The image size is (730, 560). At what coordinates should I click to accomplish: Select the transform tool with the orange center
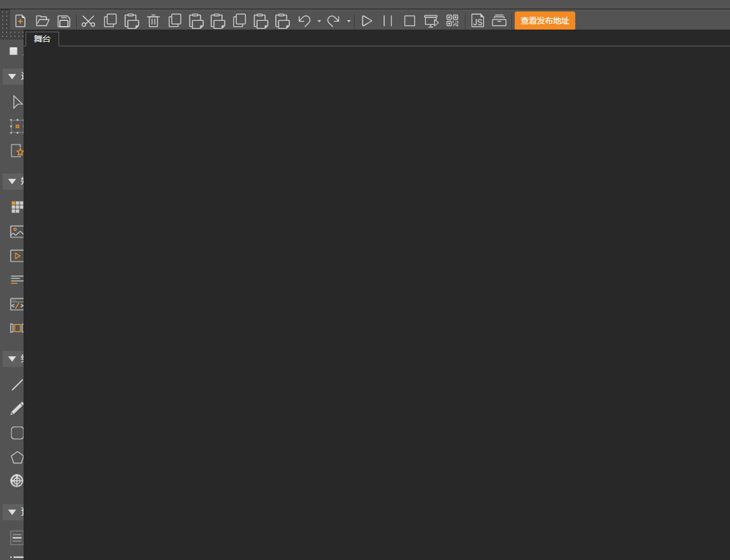pos(17,126)
